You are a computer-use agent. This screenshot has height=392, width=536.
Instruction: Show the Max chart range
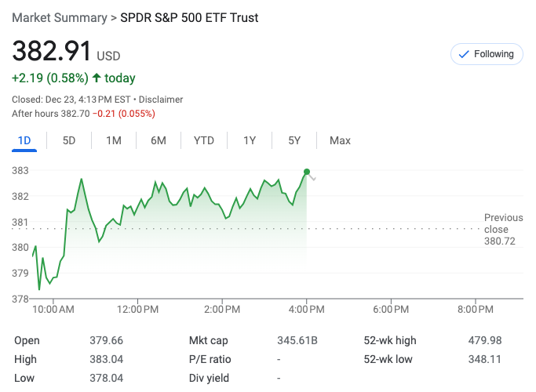340,140
